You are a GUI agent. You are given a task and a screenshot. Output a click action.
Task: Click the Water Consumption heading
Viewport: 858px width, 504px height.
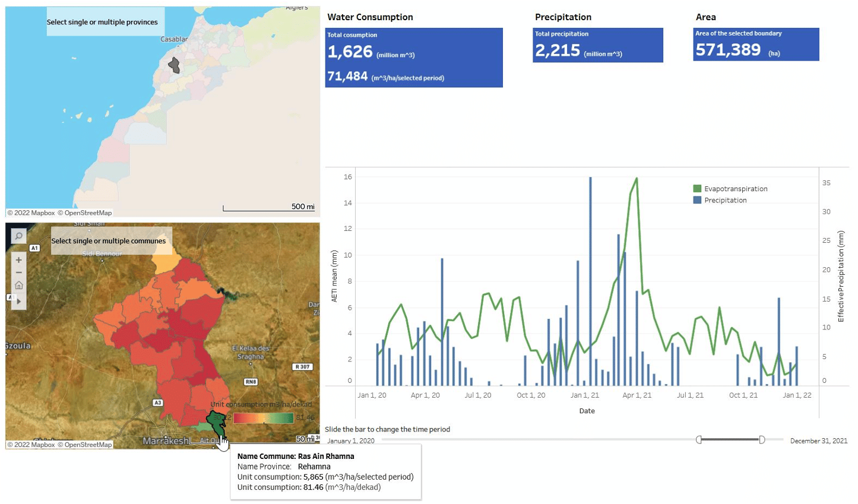click(370, 17)
